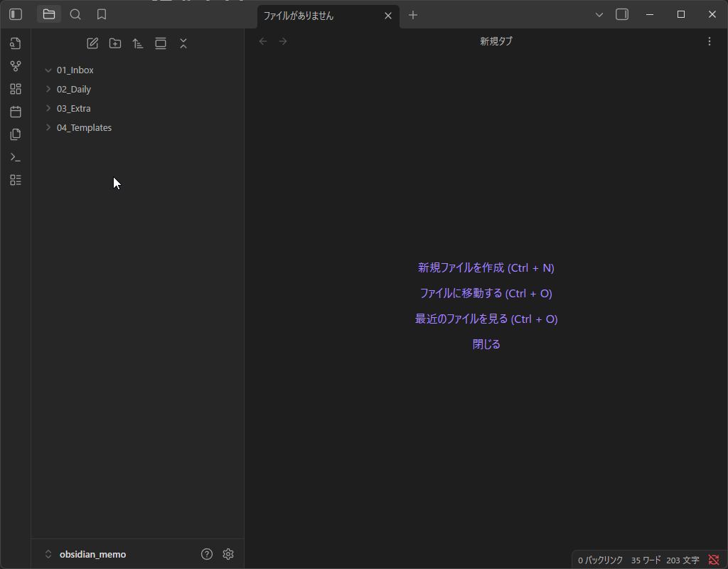Open the bookmarks panel tab

click(x=102, y=14)
